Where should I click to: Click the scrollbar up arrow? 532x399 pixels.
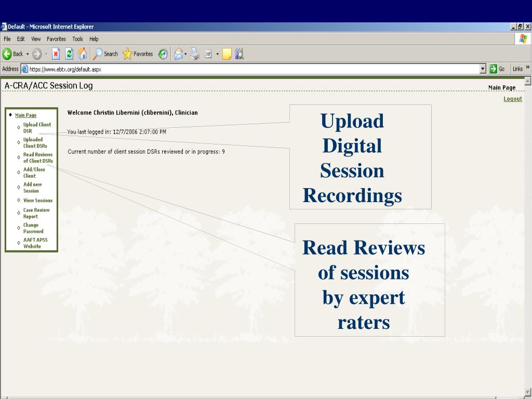tap(528, 81)
